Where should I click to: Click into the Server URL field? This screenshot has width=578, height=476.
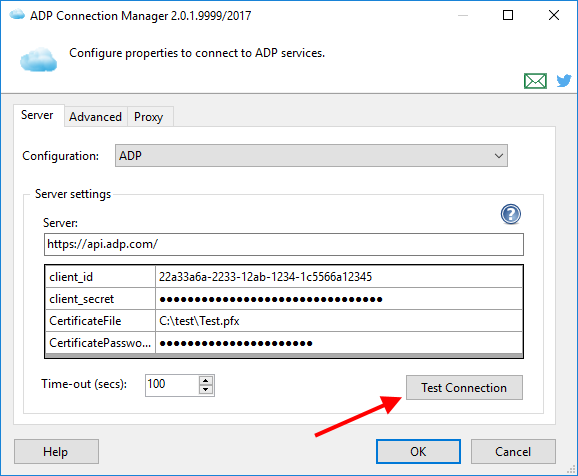pos(283,244)
